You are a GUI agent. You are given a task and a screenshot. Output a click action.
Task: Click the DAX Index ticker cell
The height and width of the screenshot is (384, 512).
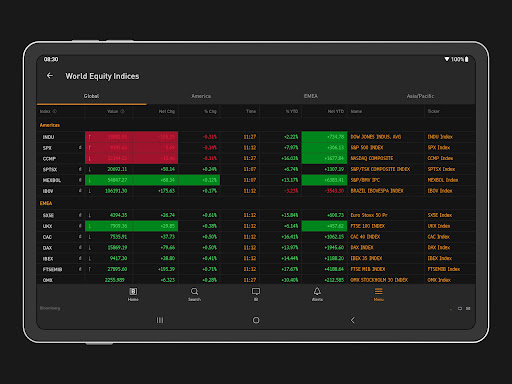(439, 247)
